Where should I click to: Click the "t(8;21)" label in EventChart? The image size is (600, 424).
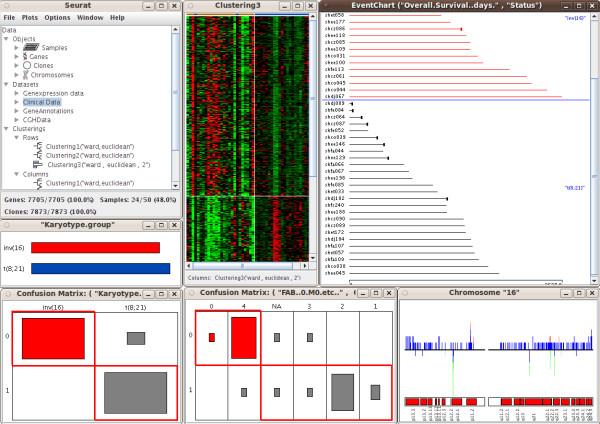tap(574, 188)
